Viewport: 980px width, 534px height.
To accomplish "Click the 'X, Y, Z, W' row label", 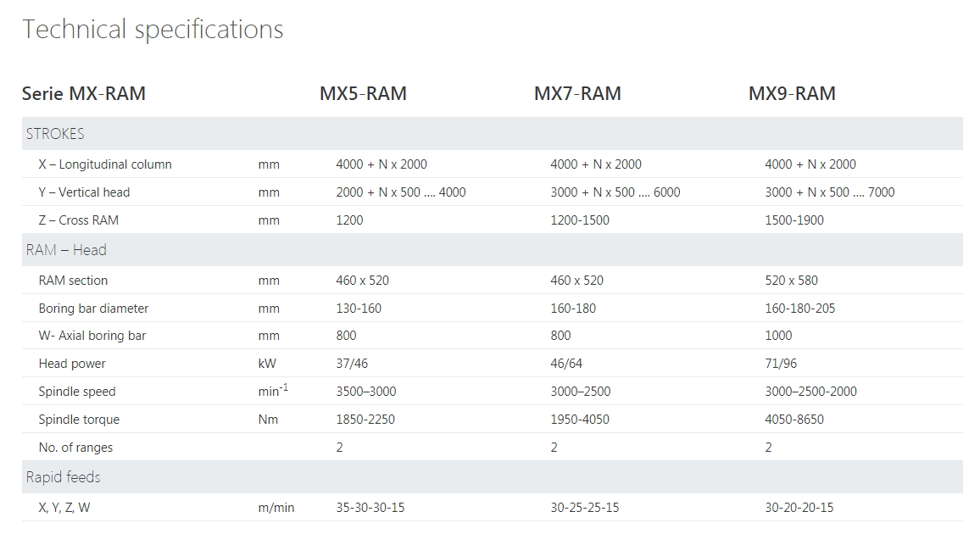I will [64, 508].
